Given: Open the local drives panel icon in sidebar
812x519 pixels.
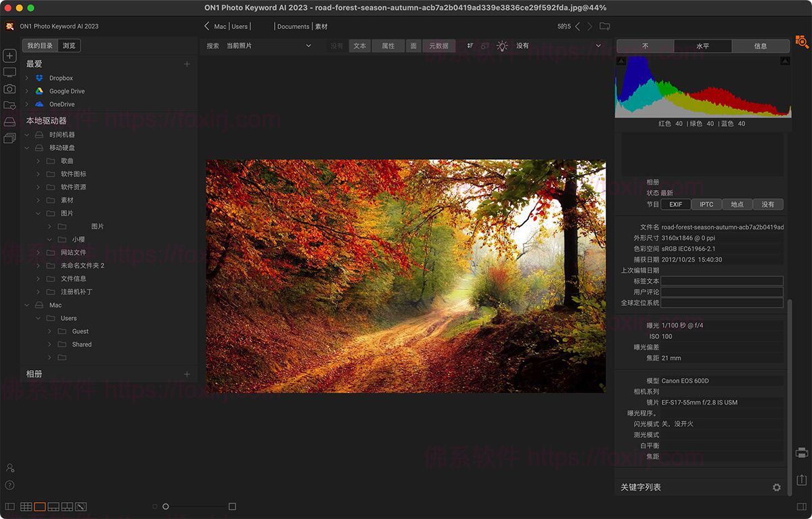Looking at the screenshot, I should coord(9,122).
